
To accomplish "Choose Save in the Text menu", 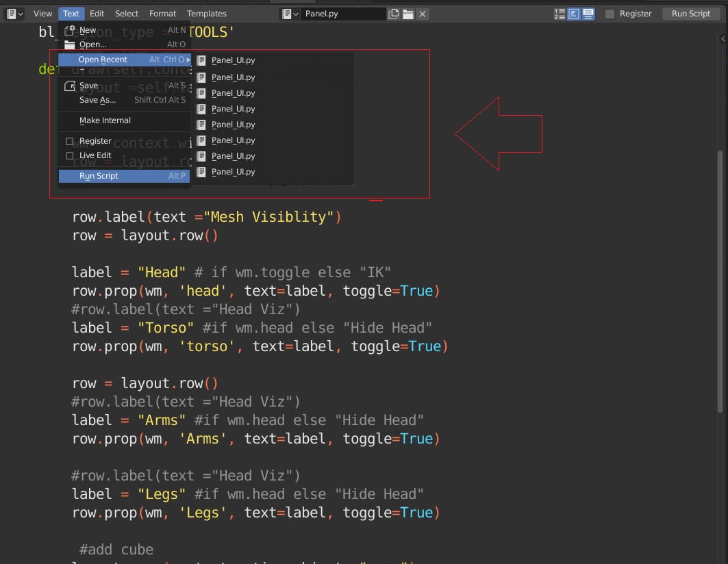I will pyautogui.click(x=125, y=86).
